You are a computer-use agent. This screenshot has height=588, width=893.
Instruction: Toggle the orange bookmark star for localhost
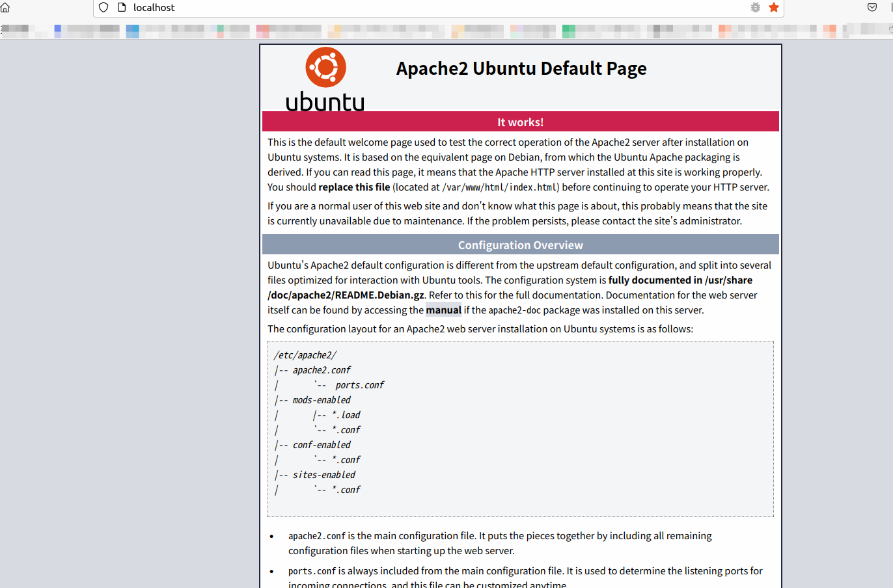773,7
